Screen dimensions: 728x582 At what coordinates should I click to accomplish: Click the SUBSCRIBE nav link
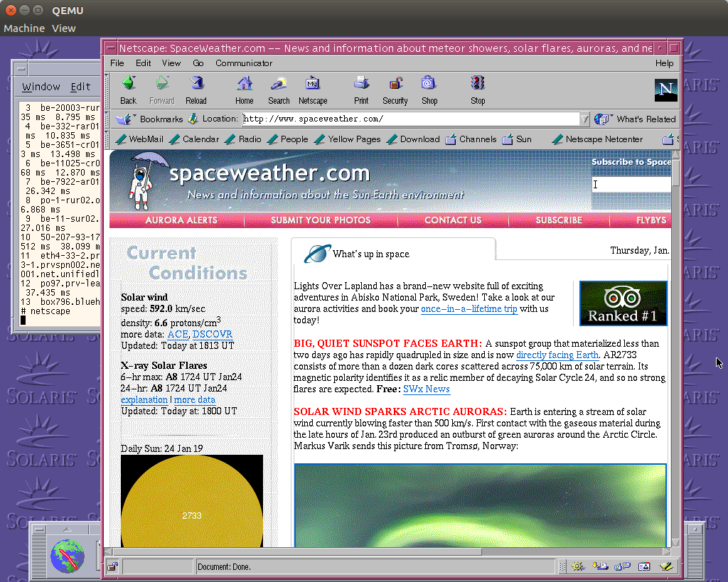pyautogui.click(x=559, y=220)
